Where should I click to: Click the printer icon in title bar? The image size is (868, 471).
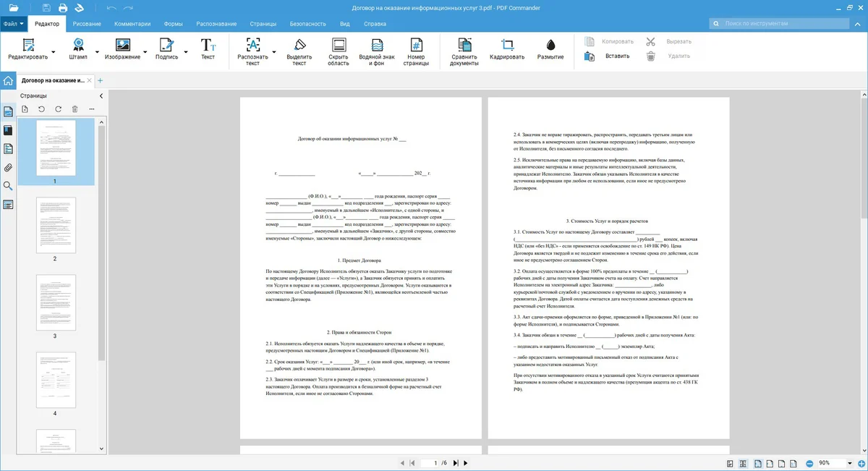click(x=63, y=8)
